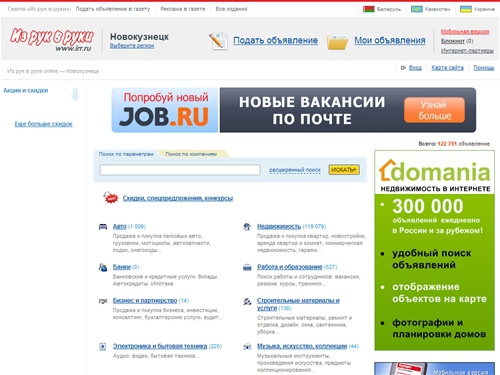Image resolution: width=500 pixels, height=375 pixels.
Task: Open Подать объявление в газету menu link
Action: (113, 9)
